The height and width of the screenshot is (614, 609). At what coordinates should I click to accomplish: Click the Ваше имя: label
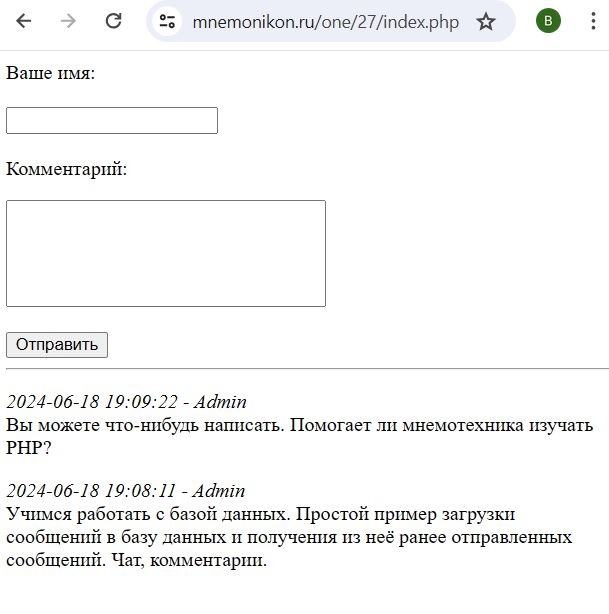pos(50,73)
